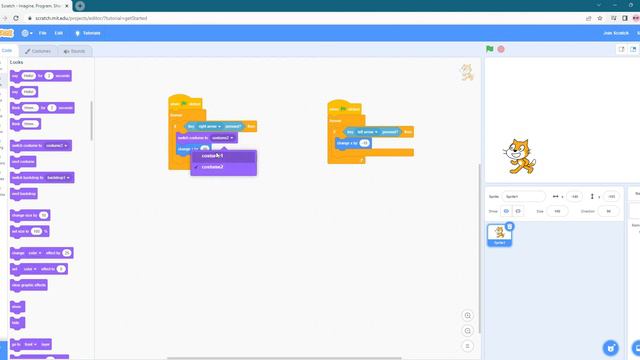The image size is (640, 360).
Task: Open left arrow key dropdown in sensing block
Action: [x=367, y=132]
